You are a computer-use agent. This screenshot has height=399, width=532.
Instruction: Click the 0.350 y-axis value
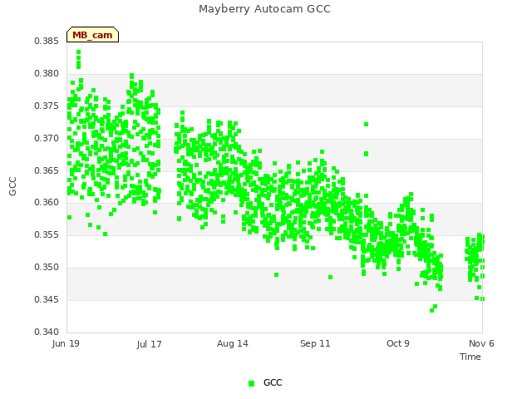[x=47, y=267]
